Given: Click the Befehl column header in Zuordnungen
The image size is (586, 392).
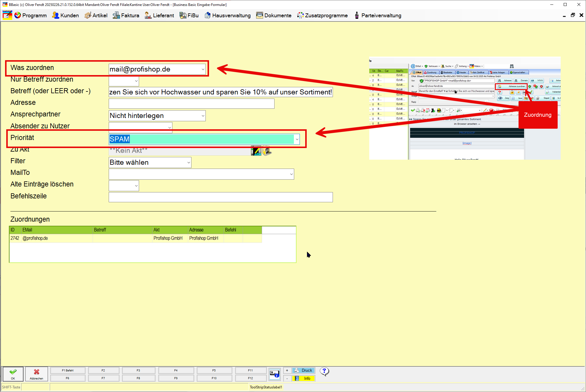Looking at the screenshot, I should 233,230.
